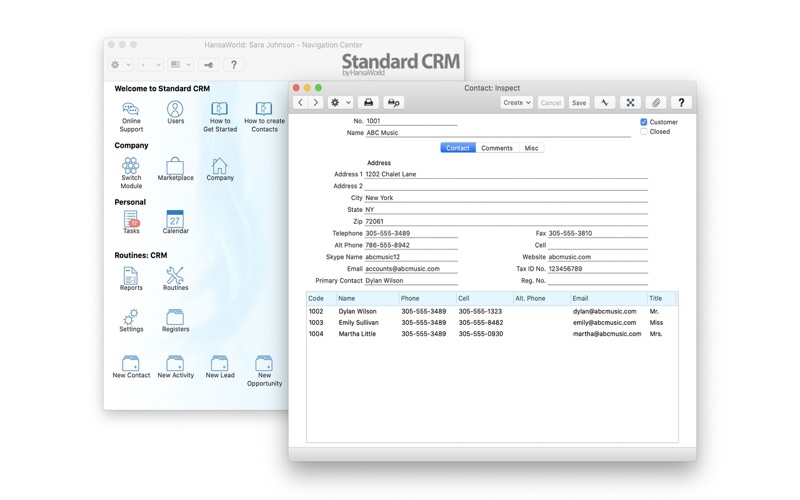Screen dimensions: 800x500
Task: Click the empty Cell field
Action: point(597,245)
